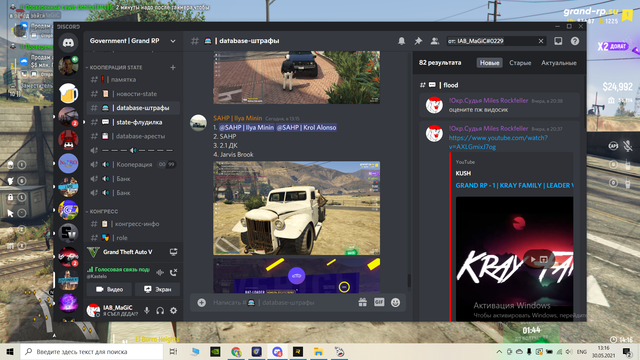Sort search results by Актуальные
Screen dimensions: 640x360
click(559, 63)
